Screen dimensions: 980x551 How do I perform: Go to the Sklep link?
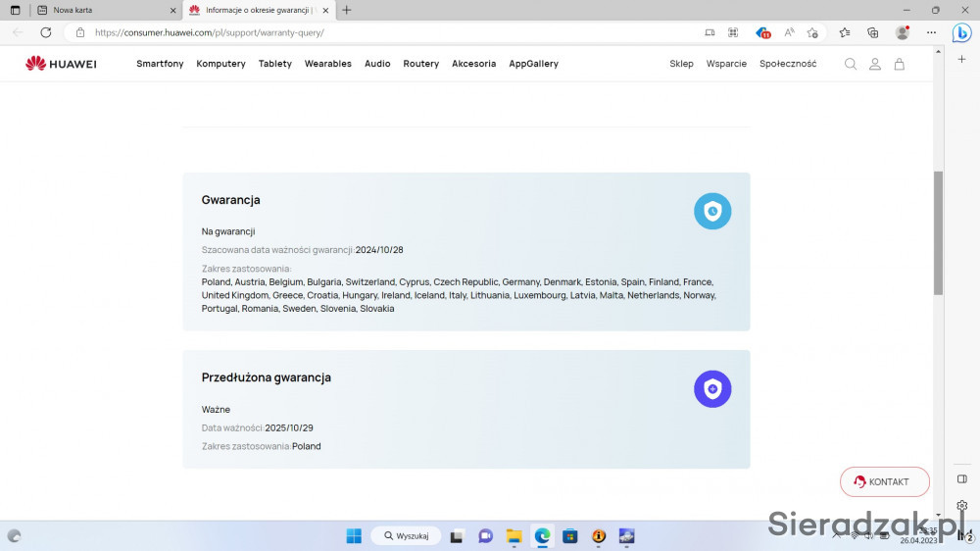tap(681, 64)
